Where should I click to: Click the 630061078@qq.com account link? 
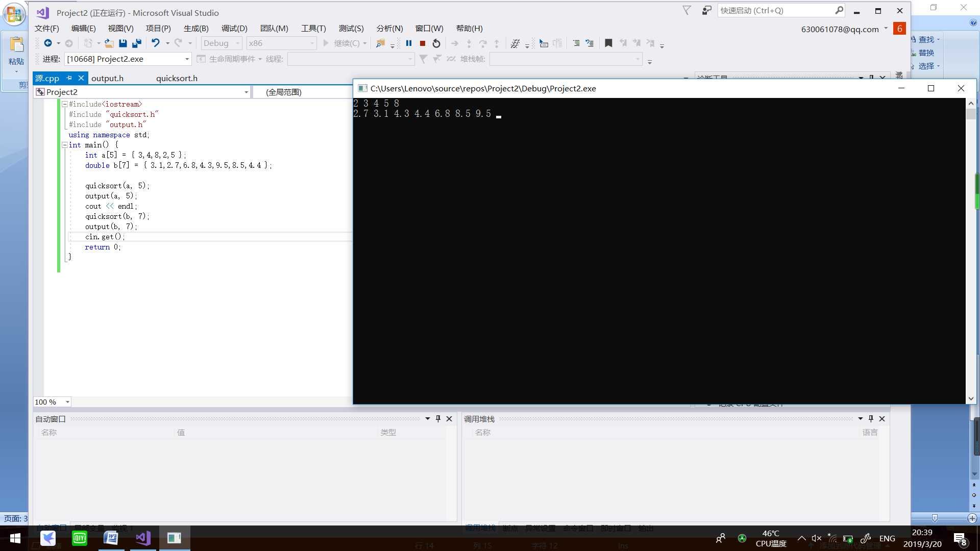click(840, 29)
